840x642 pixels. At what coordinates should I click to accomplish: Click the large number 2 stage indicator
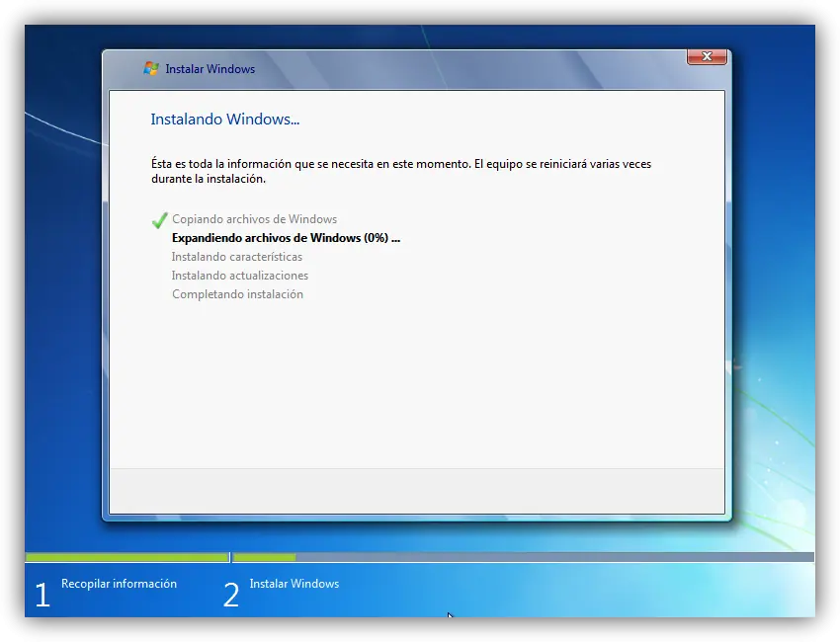click(x=231, y=595)
